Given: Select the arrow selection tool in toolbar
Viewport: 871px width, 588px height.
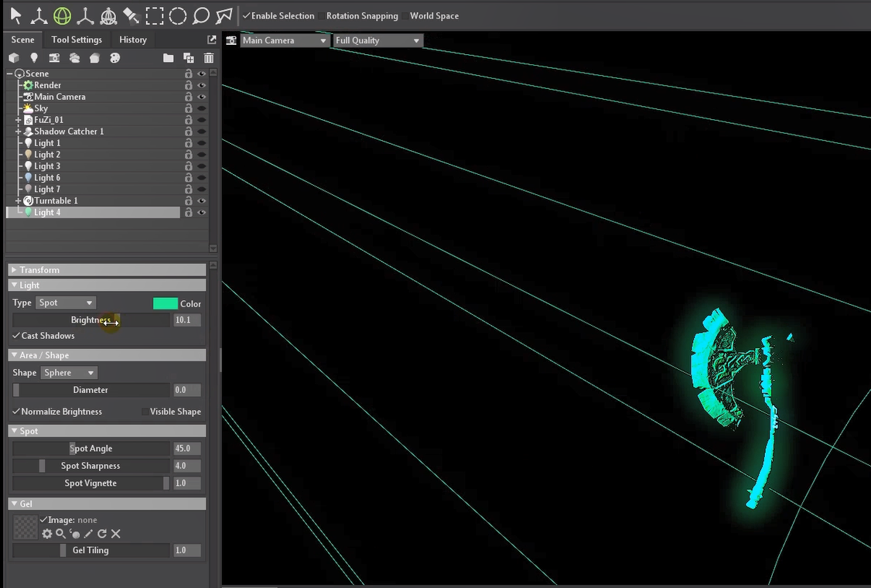Looking at the screenshot, I should pos(15,15).
